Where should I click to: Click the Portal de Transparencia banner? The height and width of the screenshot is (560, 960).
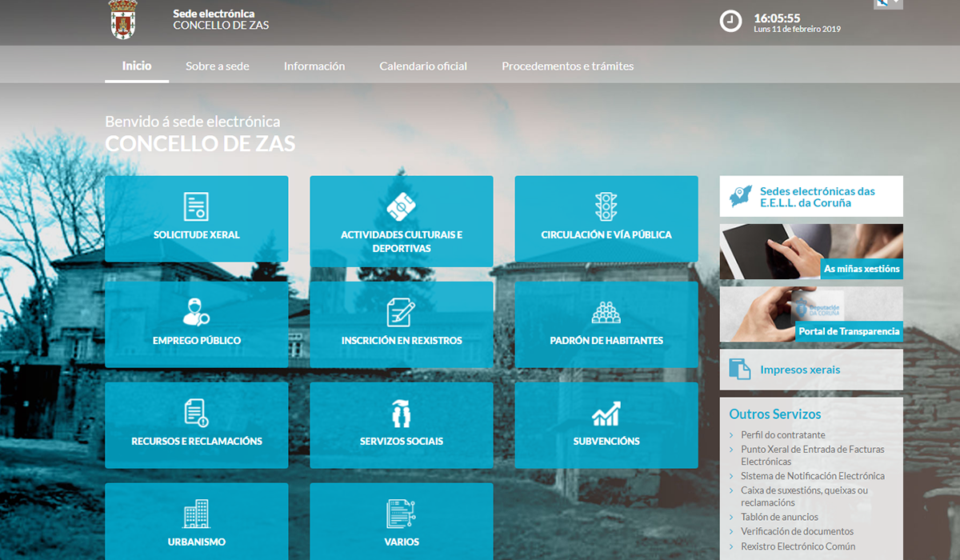pos(811,314)
